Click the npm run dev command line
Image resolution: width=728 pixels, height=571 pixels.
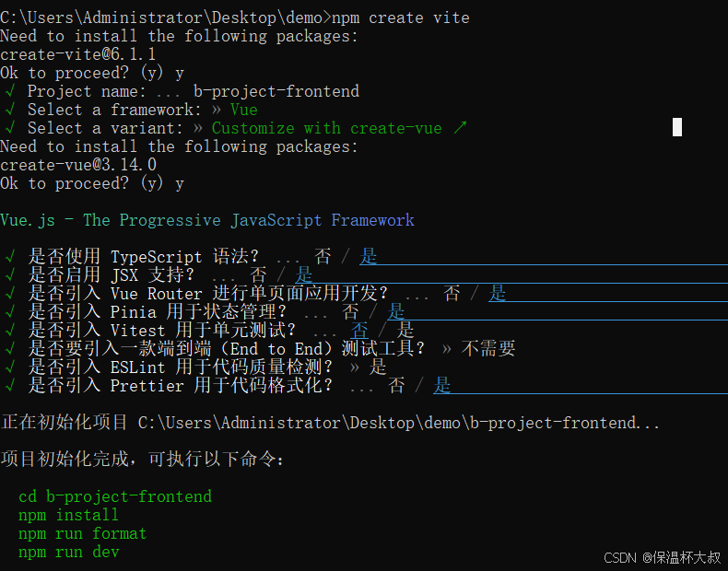click(x=68, y=552)
